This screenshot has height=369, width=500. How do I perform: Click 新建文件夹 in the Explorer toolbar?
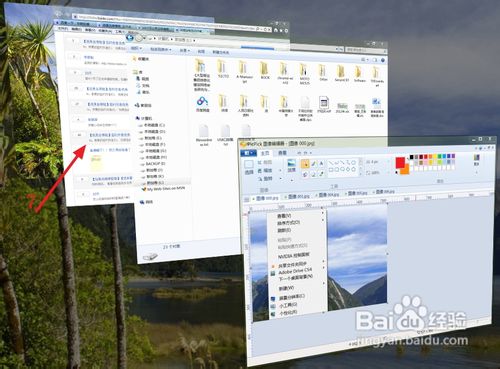click(x=220, y=52)
